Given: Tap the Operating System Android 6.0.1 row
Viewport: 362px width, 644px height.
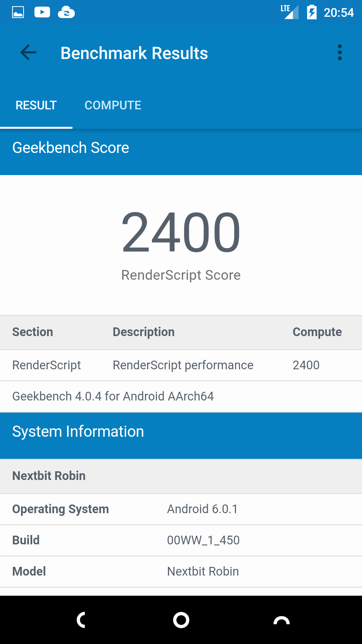Looking at the screenshot, I should pyautogui.click(x=181, y=509).
